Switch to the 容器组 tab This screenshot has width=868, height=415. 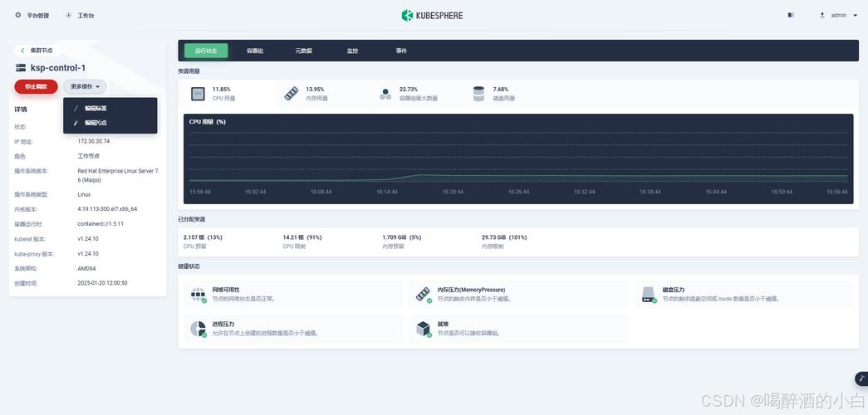click(255, 51)
